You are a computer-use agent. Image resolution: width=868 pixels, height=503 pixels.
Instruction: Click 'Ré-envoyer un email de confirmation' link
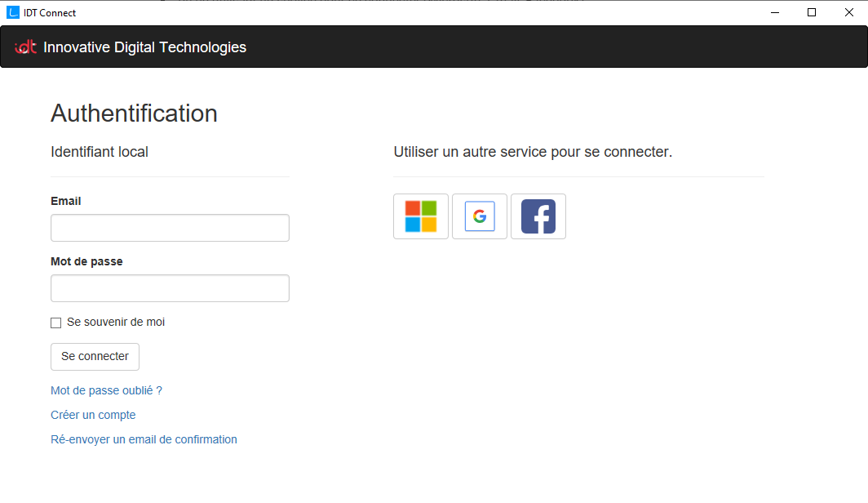pyautogui.click(x=144, y=439)
